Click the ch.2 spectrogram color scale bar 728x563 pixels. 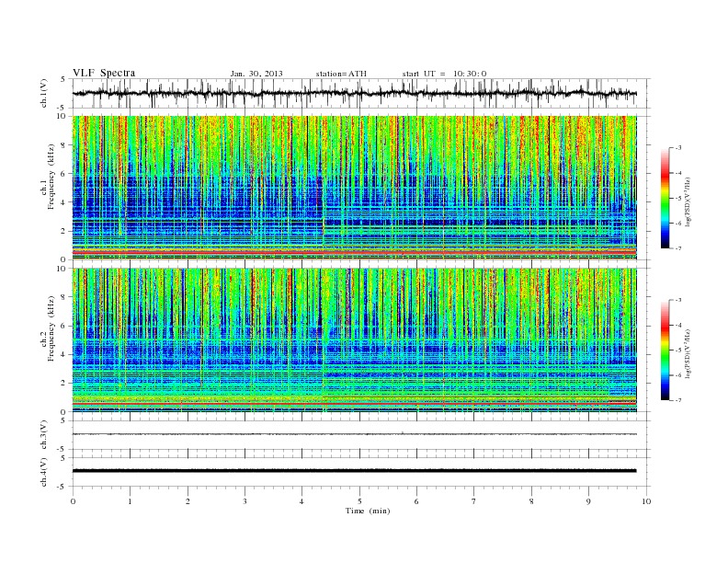click(665, 350)
